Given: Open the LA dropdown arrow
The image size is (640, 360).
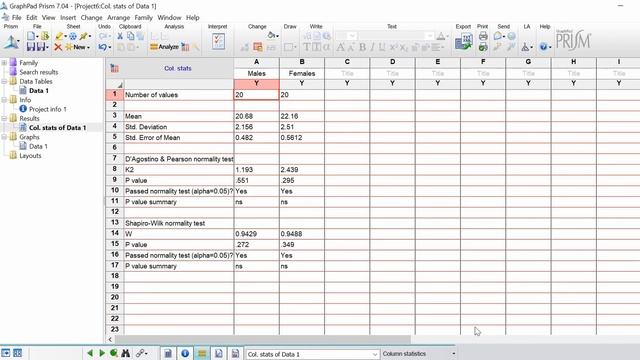Looking at the screenshot, I should click(x=531, y=48).
